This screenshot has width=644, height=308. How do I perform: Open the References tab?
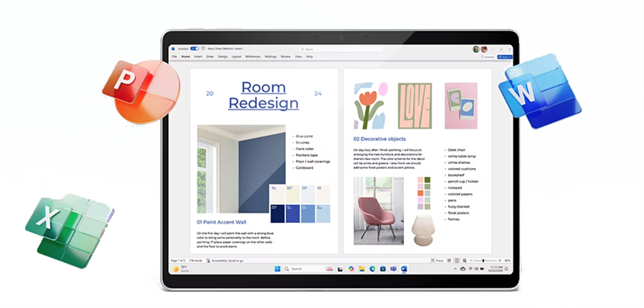(x=253, y=56)
